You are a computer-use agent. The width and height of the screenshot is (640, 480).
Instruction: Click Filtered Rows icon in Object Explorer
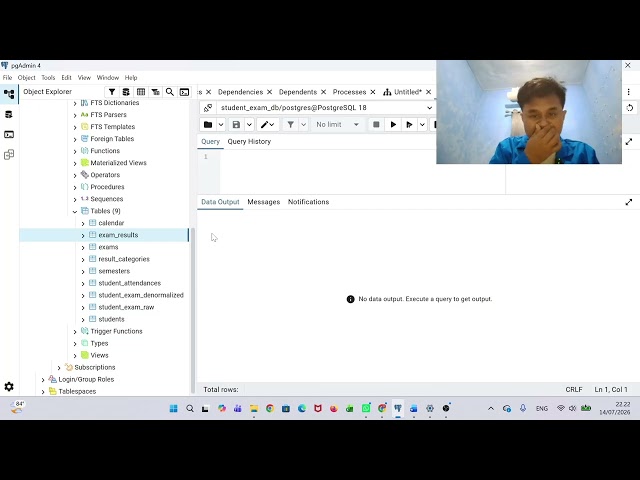tap(156, 92)
